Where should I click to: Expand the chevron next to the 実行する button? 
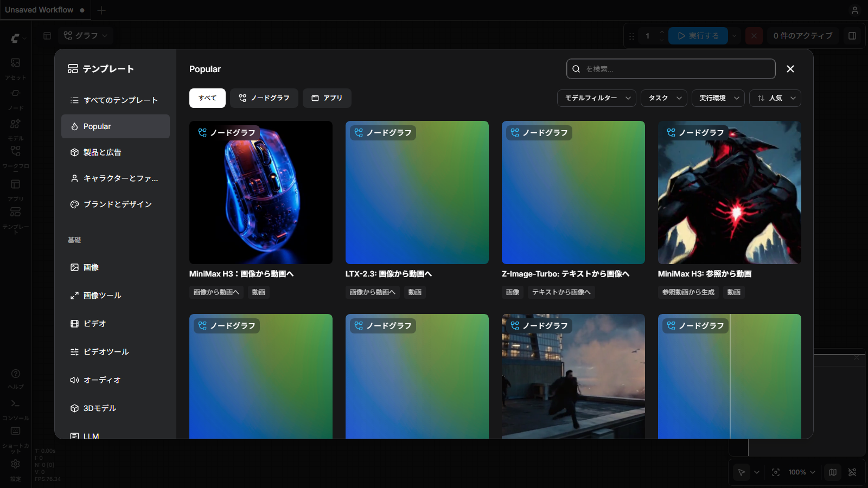[x=735, y=36]
